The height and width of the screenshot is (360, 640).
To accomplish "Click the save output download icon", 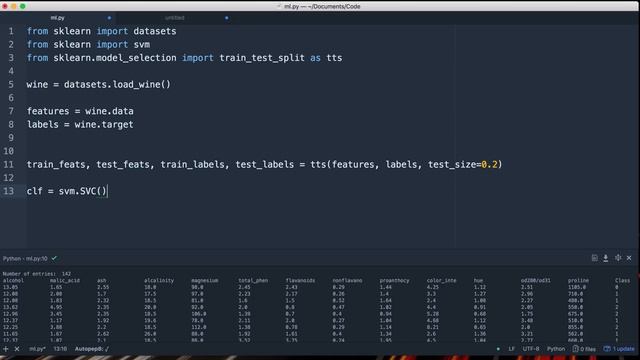I will tap(606, 258).
